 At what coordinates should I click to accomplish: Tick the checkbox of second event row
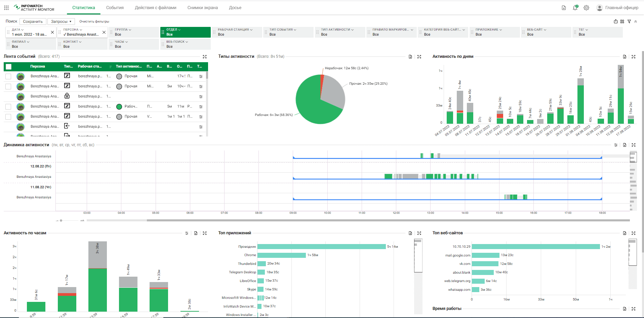pyautogui.click(x=8, y=87)
